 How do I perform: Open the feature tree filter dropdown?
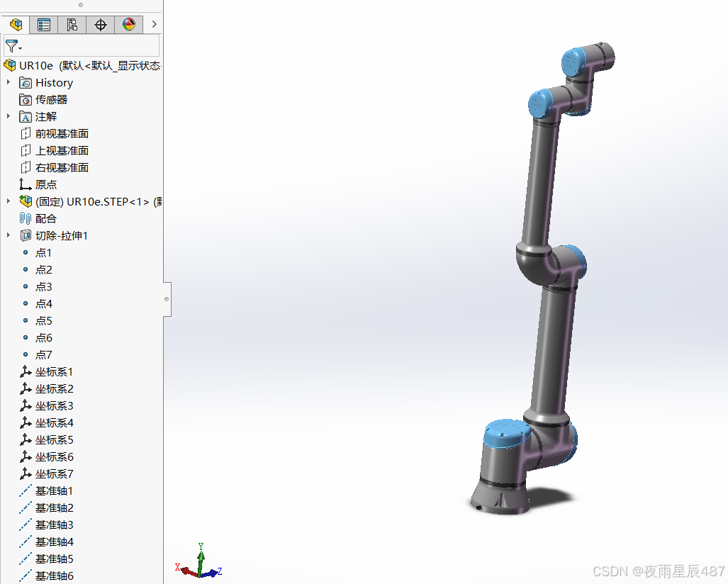(13, 46)
